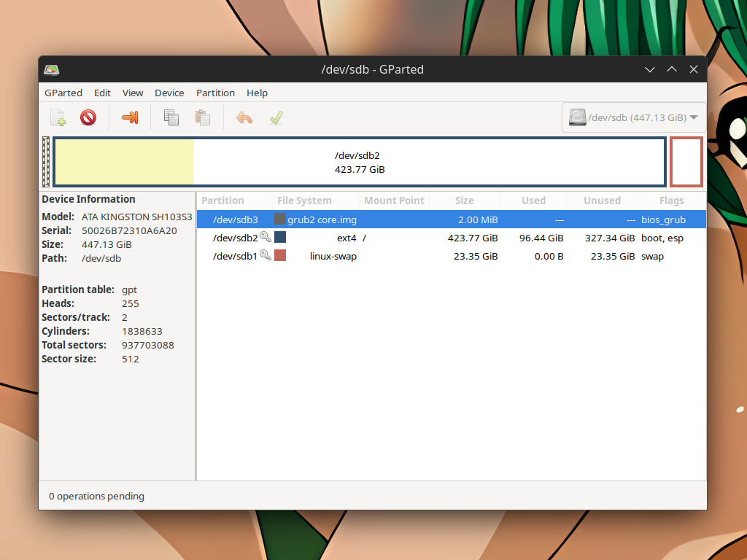The image size is (747, 560).
Task: Select the Delete partition toolbar icon
Action: coord(88,117)
